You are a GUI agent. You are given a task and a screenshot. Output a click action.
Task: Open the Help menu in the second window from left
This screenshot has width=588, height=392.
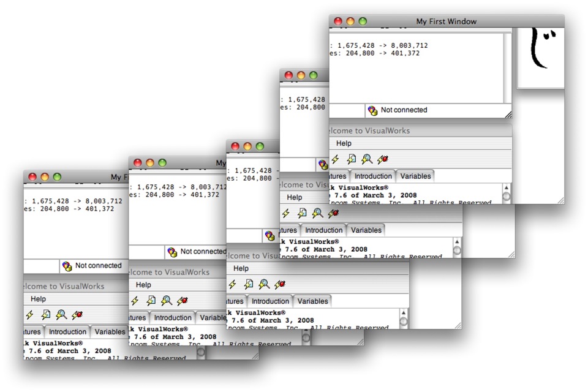(x=143, y=285)
